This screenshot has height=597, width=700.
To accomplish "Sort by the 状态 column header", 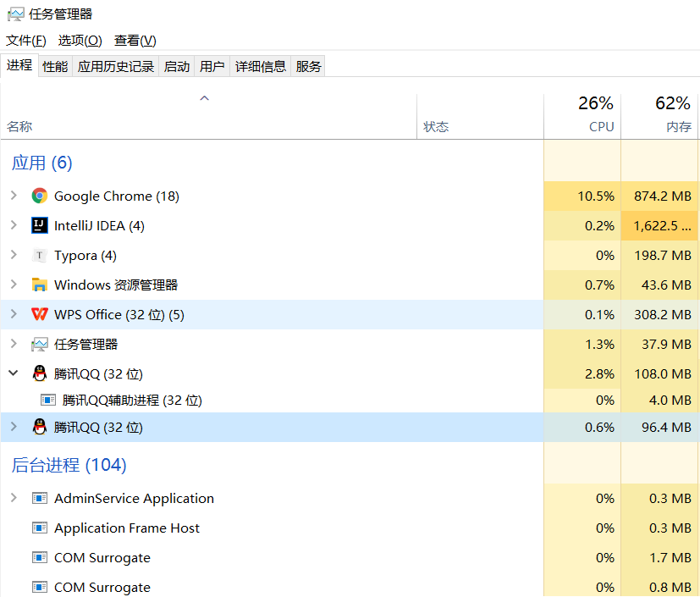I will click(x=481, y=117).
